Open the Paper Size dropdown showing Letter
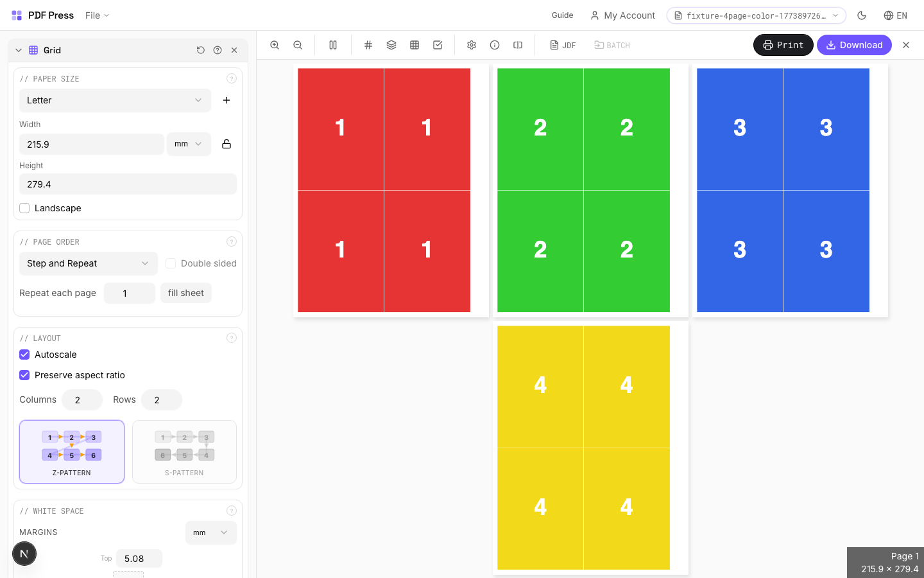Image resolution: width=924 pixels, height=578 pixels. click(115, 100)
